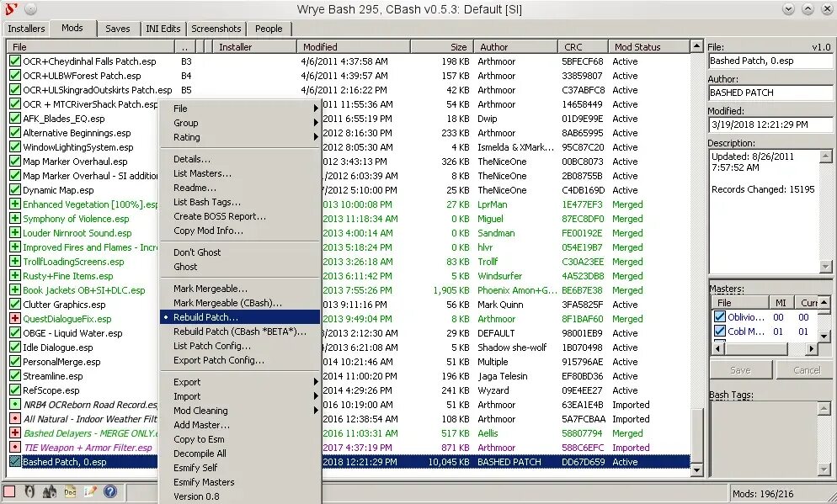Screen dimensions: 837x504
Task: Uncheck the Oblivio... master checkbox
Action: coord(720,317)
